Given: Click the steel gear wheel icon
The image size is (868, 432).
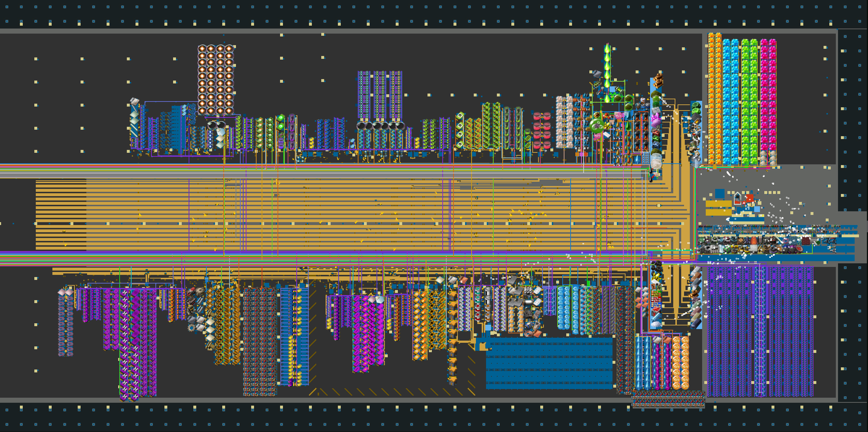Looking at the screenshot, I should tap(192, 328).
